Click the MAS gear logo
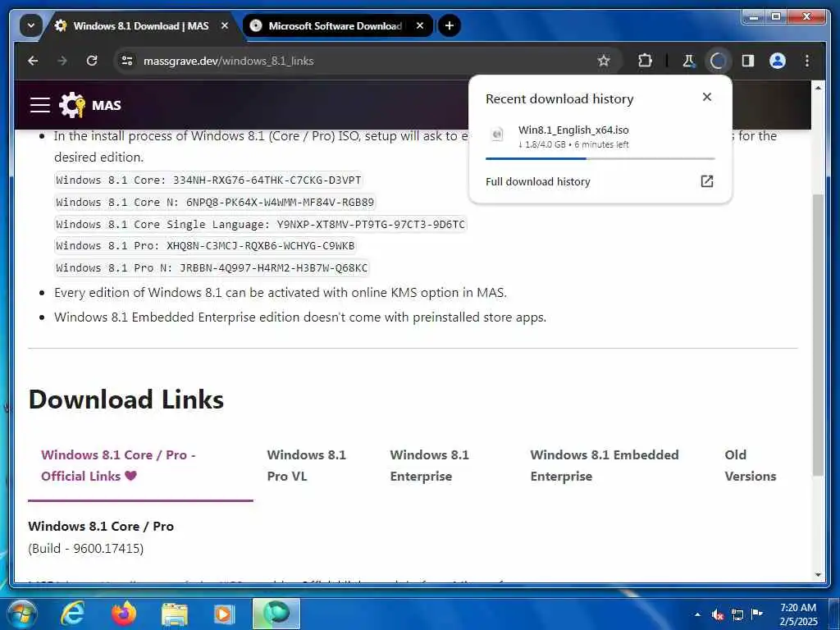This screenshot has width=840, height=630. point(72,105)
